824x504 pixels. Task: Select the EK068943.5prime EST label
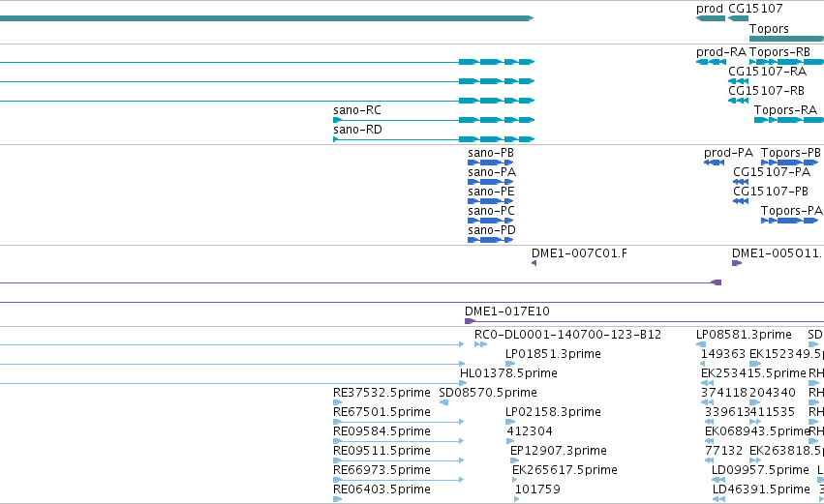757,431
